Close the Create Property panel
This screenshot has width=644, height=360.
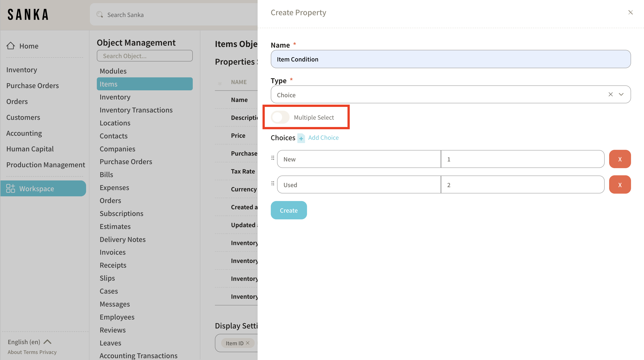coord(630,13)
